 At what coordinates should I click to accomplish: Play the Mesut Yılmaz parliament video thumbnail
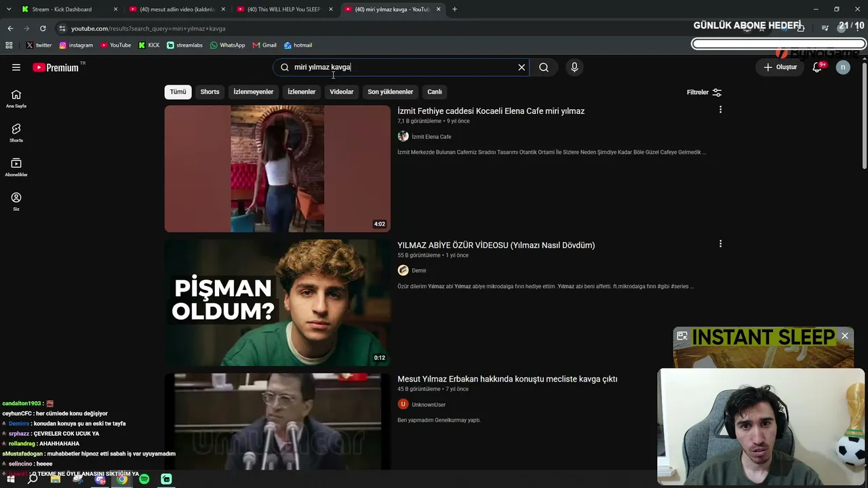pos(277,422)
